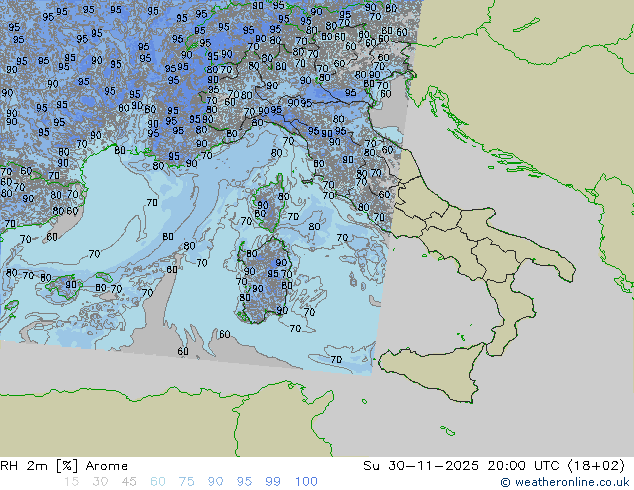
Task: Click the 'Arome' model name label
Action: pyautogui.click(x=107, y=466)
